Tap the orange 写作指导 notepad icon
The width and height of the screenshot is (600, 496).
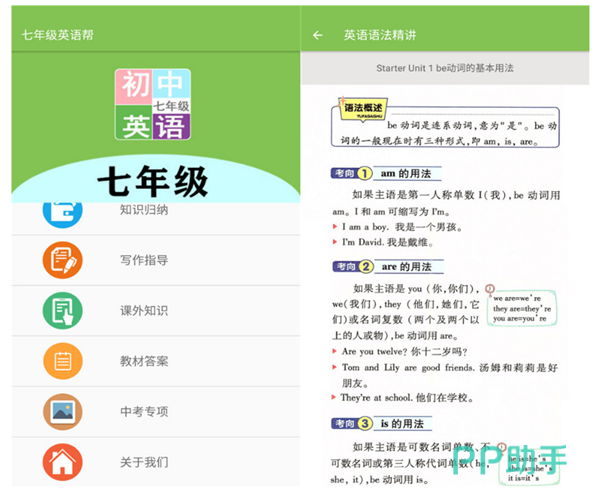pyautogui.click(x=62, y=260)
